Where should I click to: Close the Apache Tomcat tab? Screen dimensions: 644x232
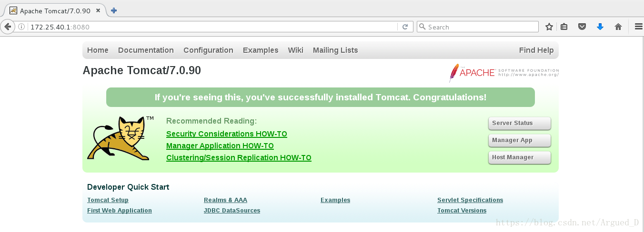[x=99, y=10]
